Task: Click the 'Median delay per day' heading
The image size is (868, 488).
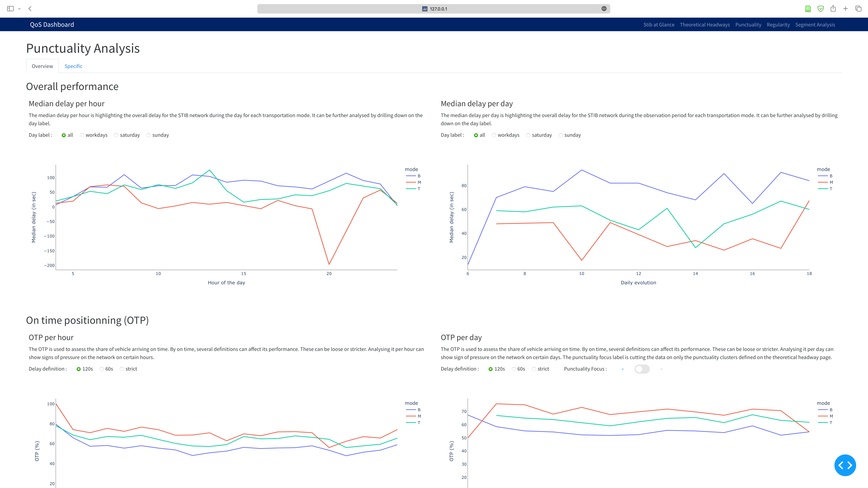Action: click(x=477, y=104)
